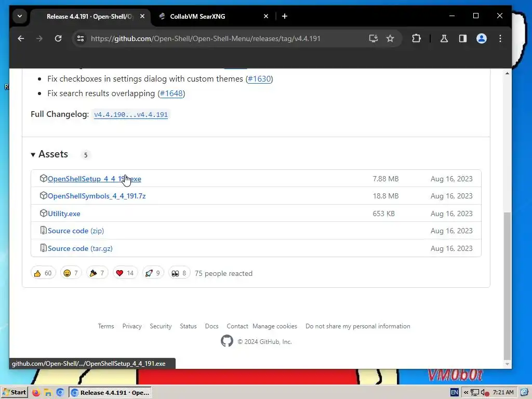Close the Release 4.4.191 tab
The image size is (532, 399).
point(142,16)
